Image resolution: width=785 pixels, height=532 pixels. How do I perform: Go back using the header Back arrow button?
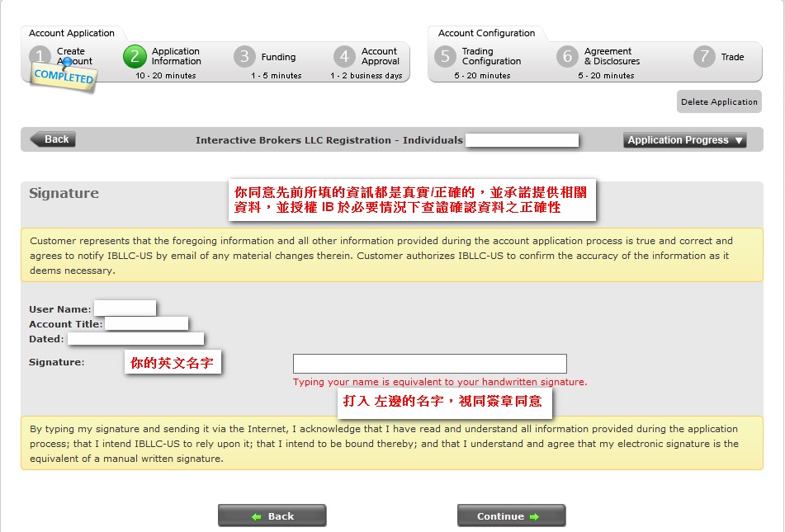click(53, 139)
